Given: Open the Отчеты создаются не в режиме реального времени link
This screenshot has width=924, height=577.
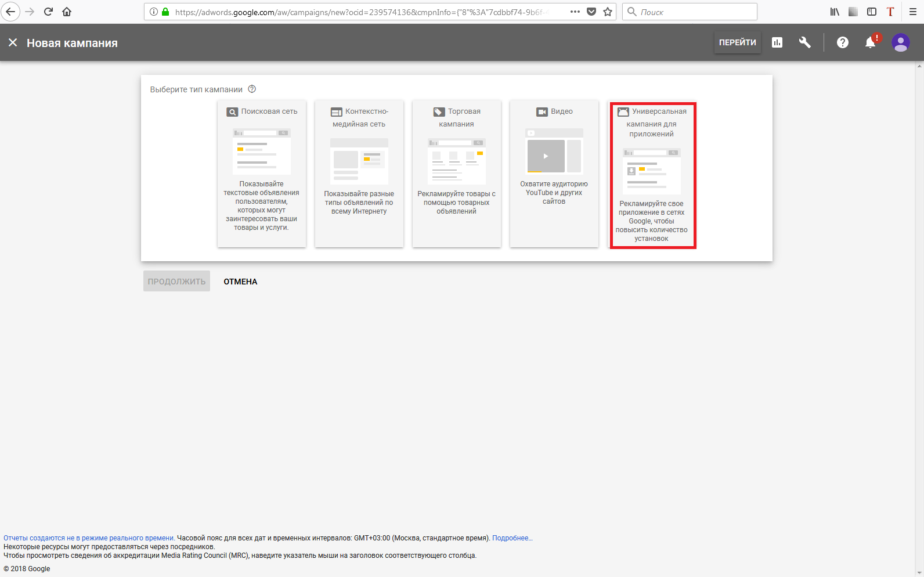Looking at the screenshot, I should (x=89, y=538).
